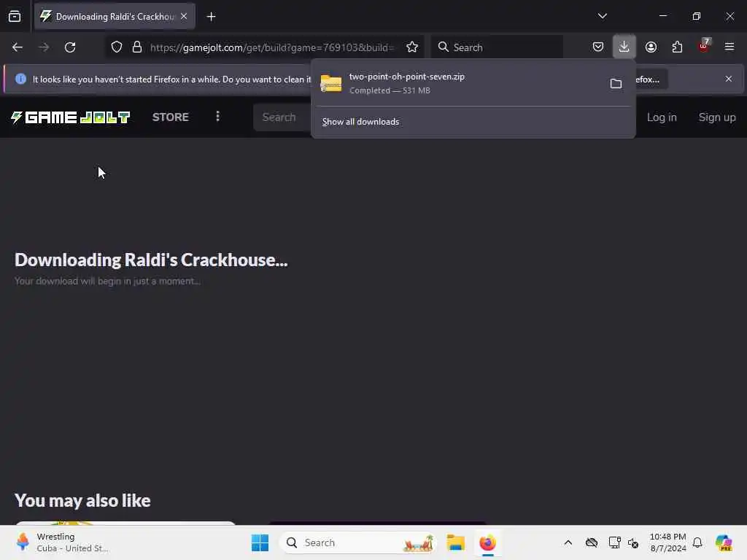Image resolution: width=747 pixels, height=560 pixels.
Task: Open the STORE link
Action: [x=171, y=117]
